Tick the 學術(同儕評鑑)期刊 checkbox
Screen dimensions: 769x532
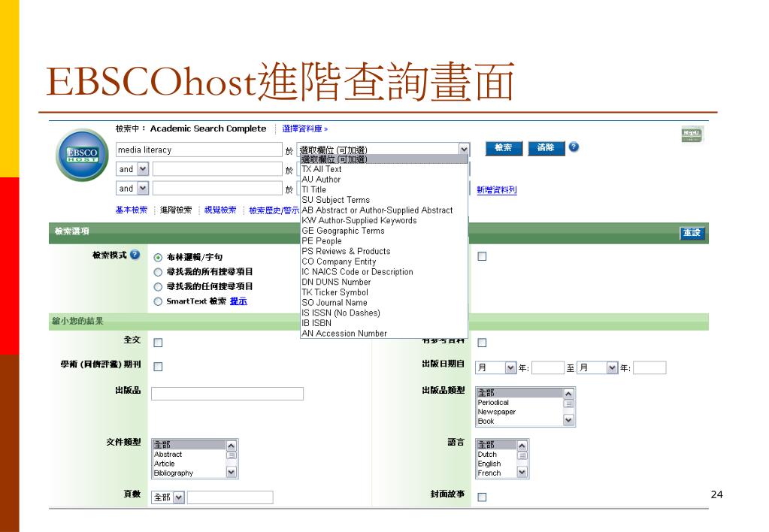pos(158,367)
